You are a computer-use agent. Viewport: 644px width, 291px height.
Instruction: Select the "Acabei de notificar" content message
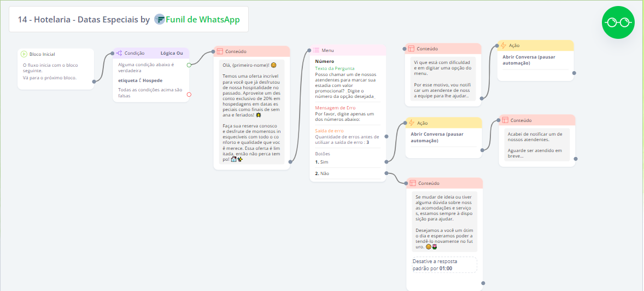coord(536,145)
